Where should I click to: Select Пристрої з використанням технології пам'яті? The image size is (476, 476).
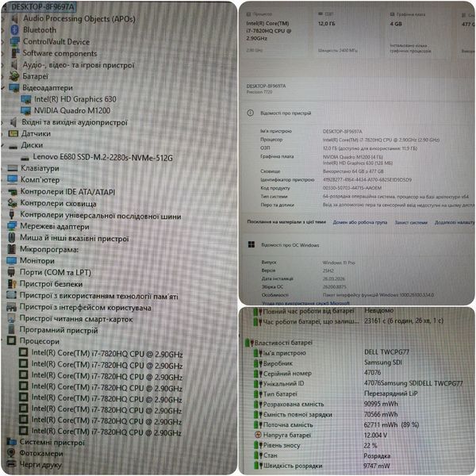[98, 296]
